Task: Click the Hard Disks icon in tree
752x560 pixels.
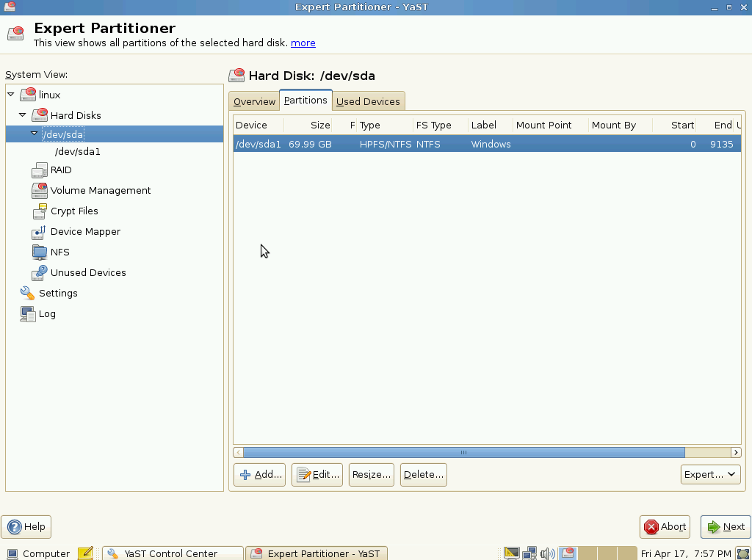Action: pyautogui.click(x=40, y=115)
